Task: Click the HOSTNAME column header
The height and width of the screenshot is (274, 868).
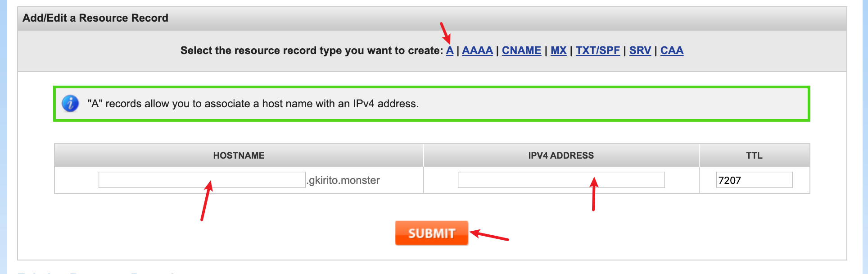Action: coord(239,155)
